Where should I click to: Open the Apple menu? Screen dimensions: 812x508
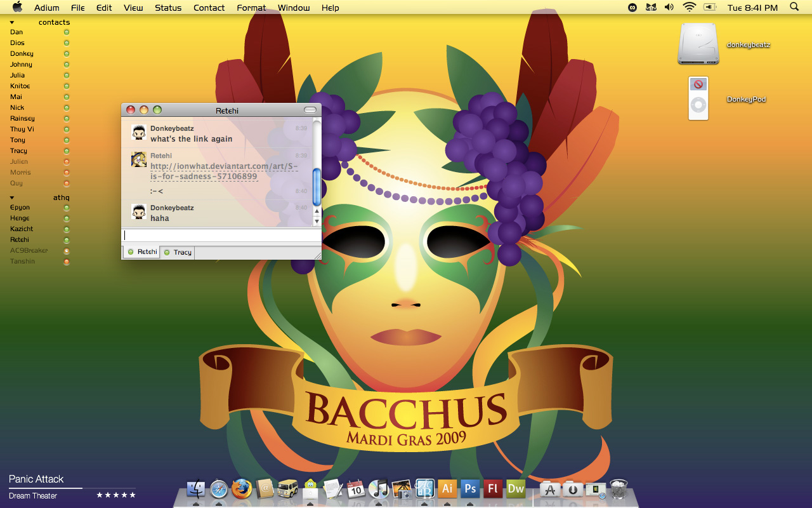[17, 7]
